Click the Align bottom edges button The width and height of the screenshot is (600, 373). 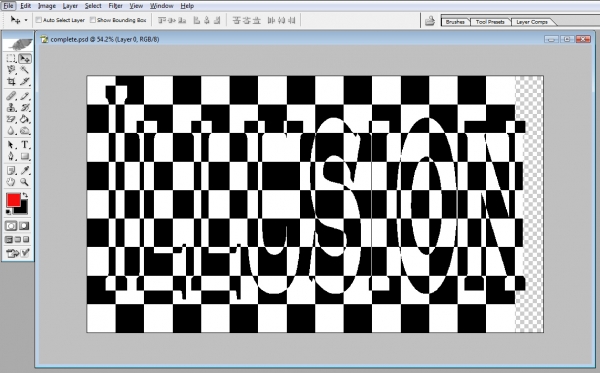[x=182, y=20]
